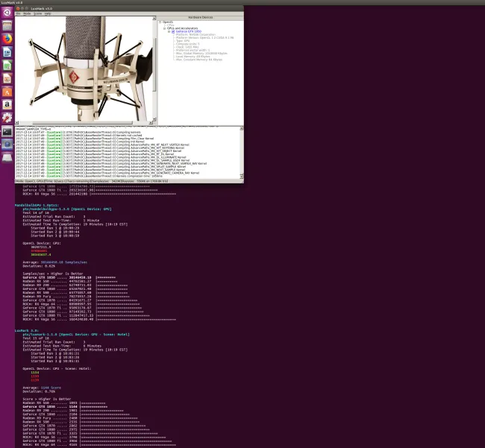Collapse the GPUs and Accelerators node
Screen dimensions: 485x448
point(165,28)
